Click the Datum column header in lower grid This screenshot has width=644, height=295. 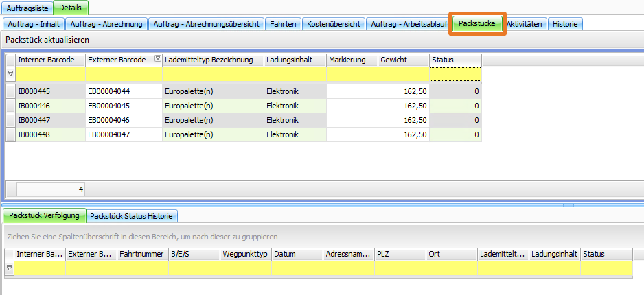point(297,254)
